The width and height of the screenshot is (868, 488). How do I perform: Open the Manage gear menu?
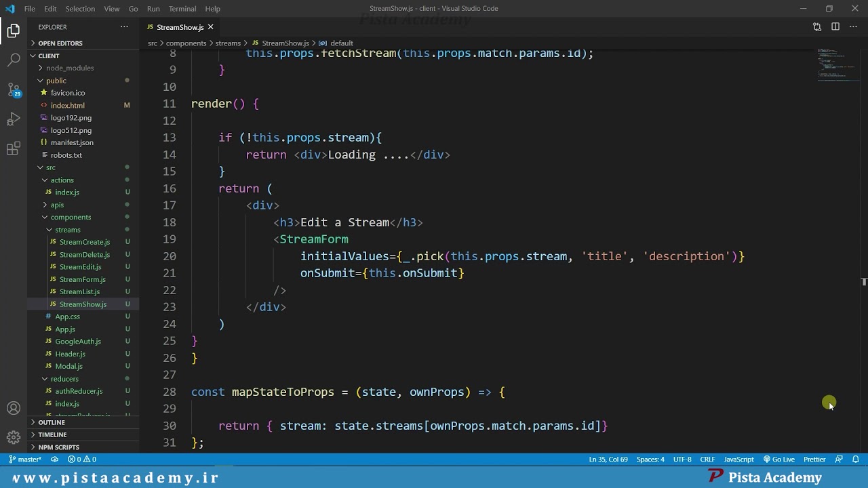[x=14, y=437]
